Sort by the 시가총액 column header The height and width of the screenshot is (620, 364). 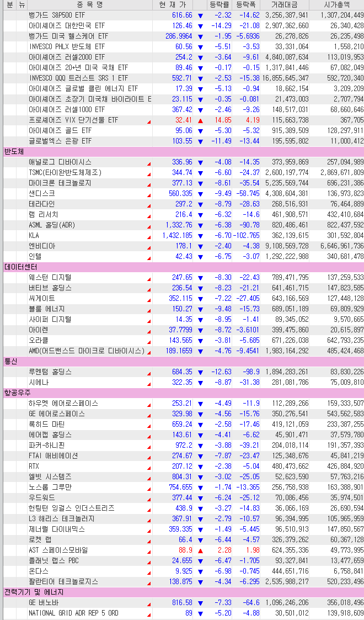(x=336, y=5)
